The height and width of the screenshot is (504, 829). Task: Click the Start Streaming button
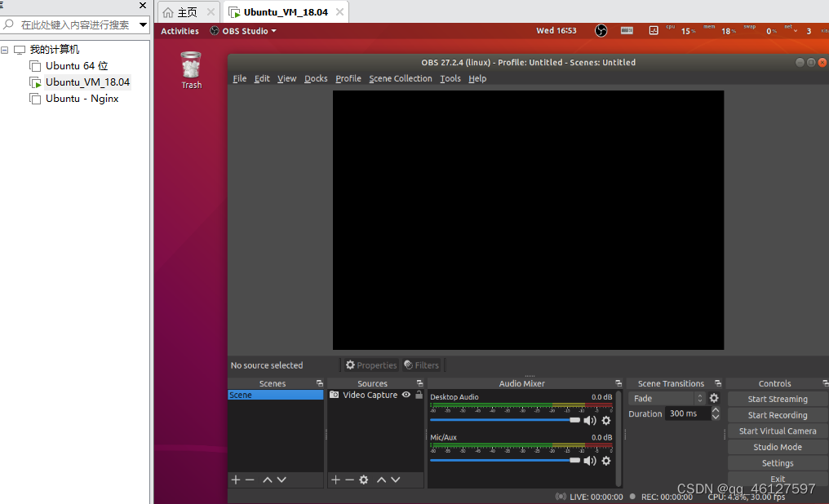point(776,399)
